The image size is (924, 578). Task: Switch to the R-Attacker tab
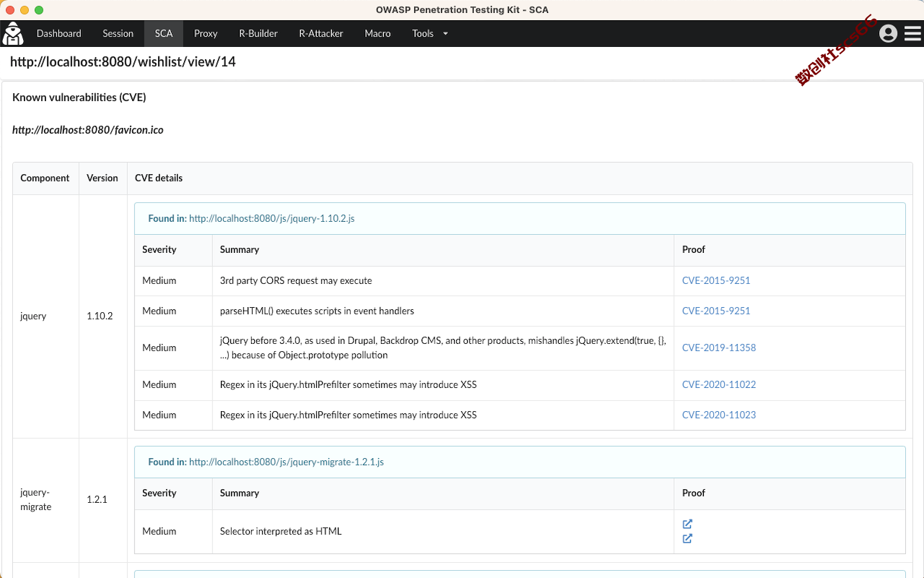[x=321, y=33]
